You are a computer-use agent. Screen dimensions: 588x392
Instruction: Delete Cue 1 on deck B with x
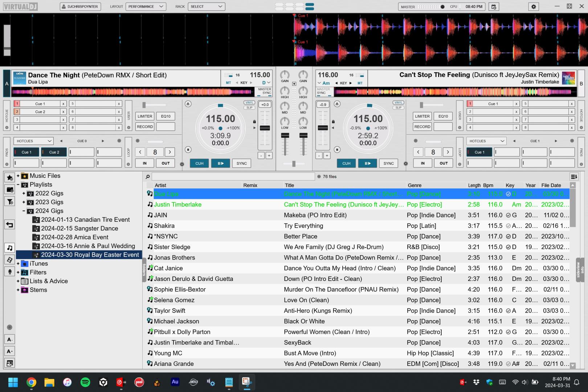[516, 104]
